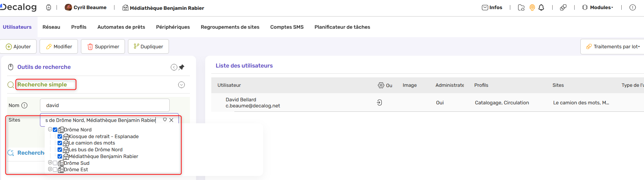Open Regroupements de sites tab
Image resolution: width=644 pixels, height=180 pixels.
click(230, 27)
